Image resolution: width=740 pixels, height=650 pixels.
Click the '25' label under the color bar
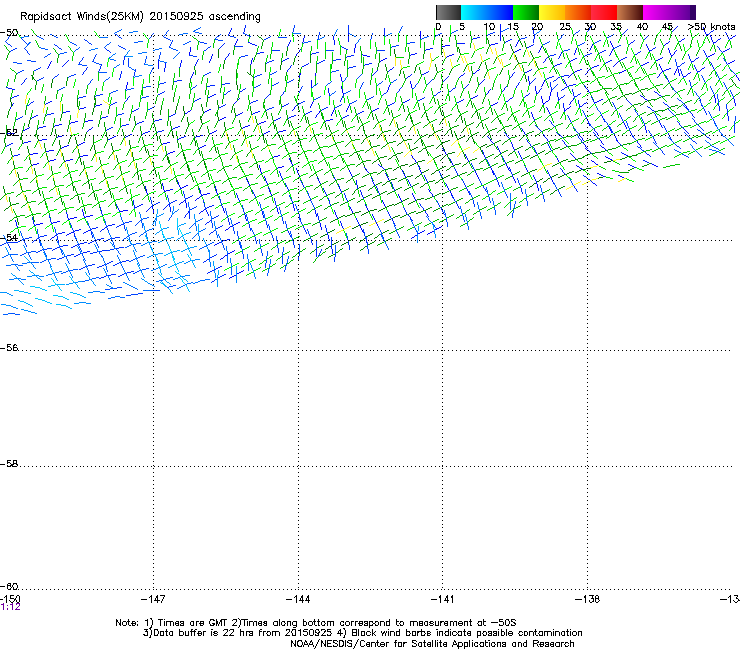[x=565, y=27]
